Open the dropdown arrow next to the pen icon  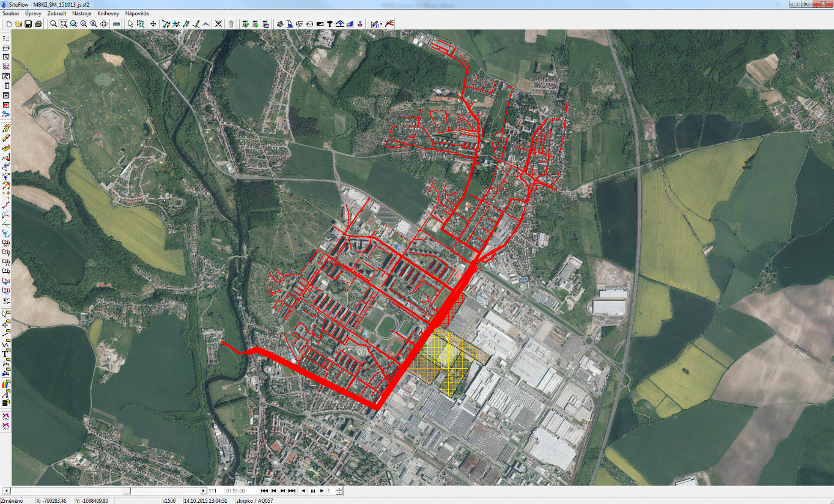click(x=381, y=24)
